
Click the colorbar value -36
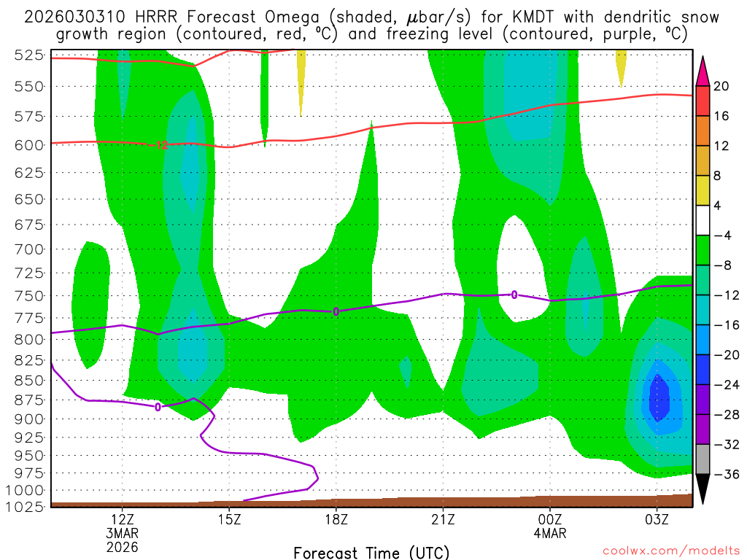[726, 474]
